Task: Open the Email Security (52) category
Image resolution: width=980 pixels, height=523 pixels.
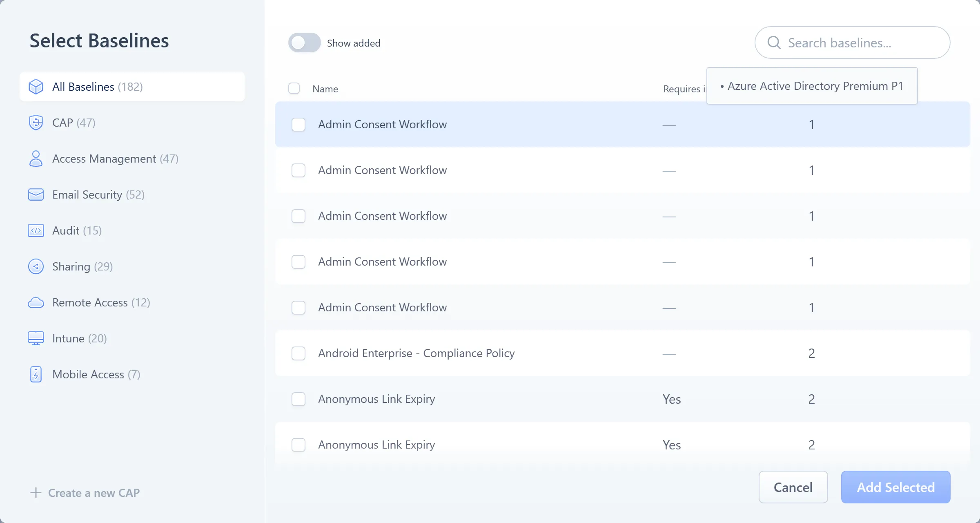Action: pyautogui.click(x=132, y=194)
